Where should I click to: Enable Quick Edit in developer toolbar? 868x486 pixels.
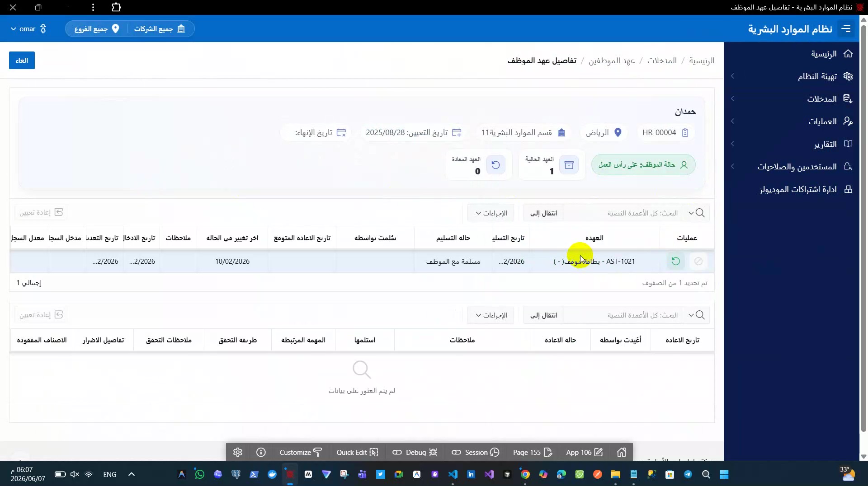(x=357, y=452)
